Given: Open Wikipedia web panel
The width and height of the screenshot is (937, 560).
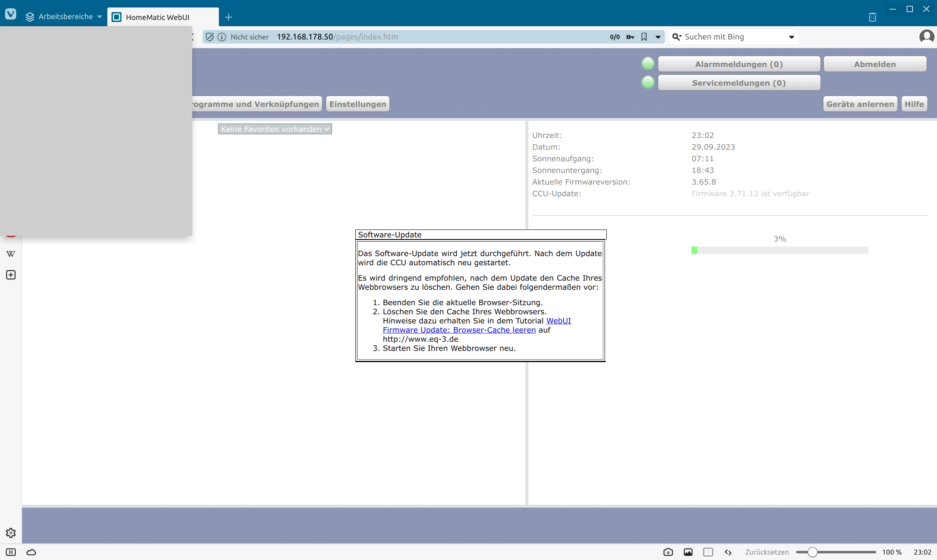Looking at the screenshot, I should point(11,254).
